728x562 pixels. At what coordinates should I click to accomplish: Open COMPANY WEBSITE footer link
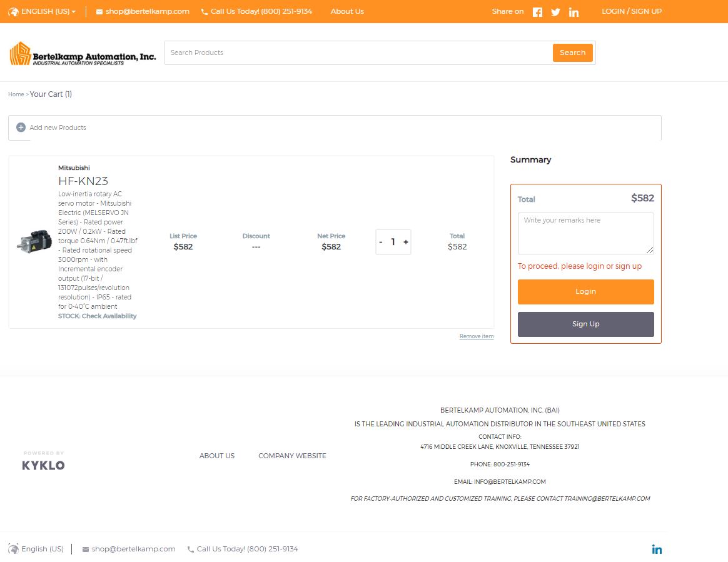(292, 456)
